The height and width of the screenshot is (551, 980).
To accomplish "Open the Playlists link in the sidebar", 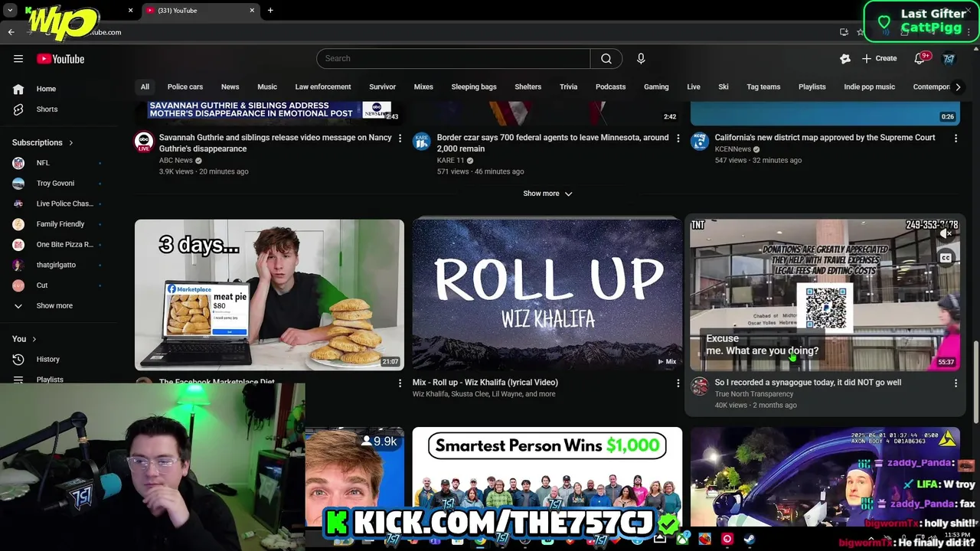I will 50,380.
